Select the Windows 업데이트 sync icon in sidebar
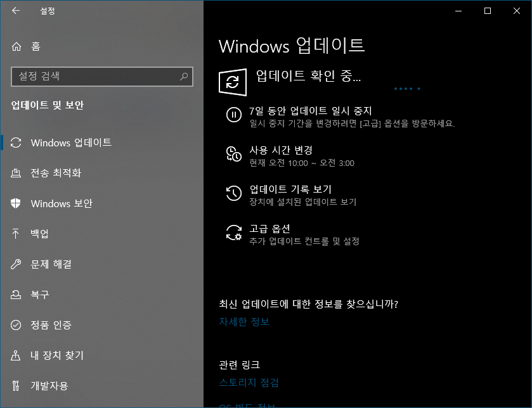 (x=16, y=143)
